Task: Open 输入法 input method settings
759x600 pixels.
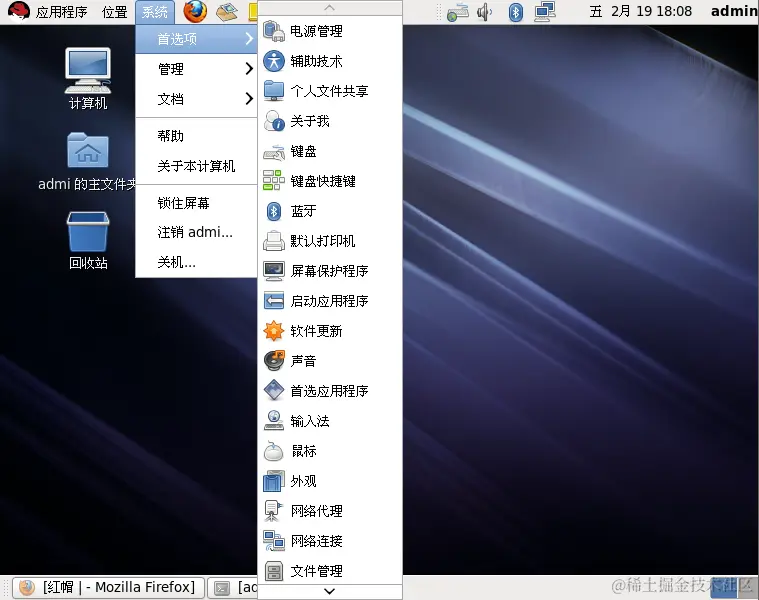Action: click(x=330, y=421)
